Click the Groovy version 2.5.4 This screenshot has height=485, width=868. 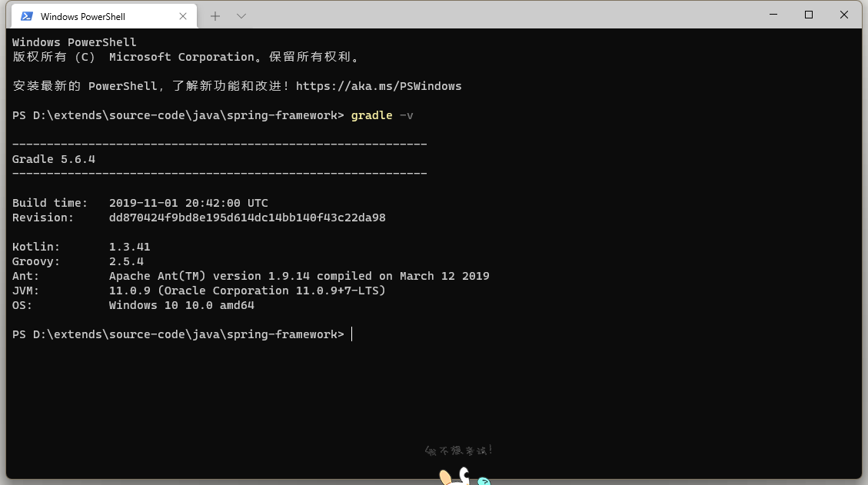(x=126, y=261)
